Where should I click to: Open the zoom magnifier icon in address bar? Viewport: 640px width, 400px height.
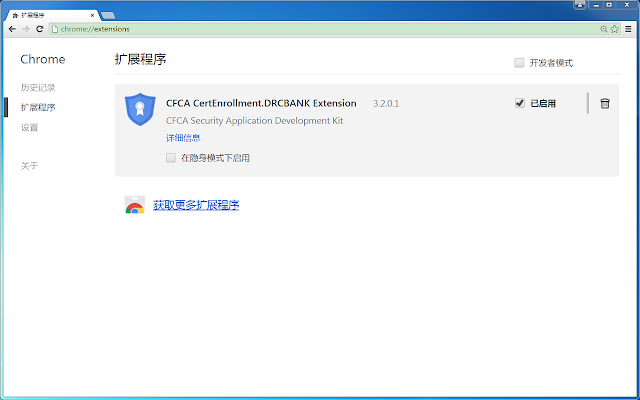pos(604,29)
